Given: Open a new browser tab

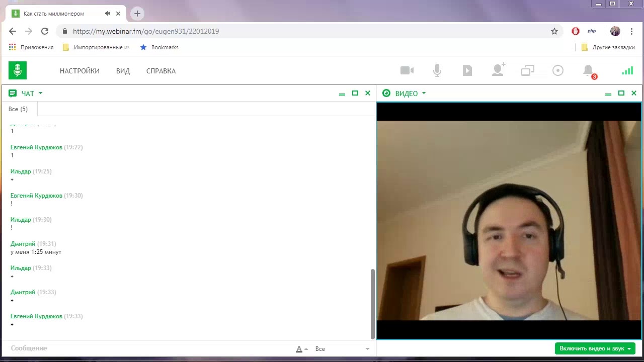Looking at the screenshot, I should coord(137,14).
